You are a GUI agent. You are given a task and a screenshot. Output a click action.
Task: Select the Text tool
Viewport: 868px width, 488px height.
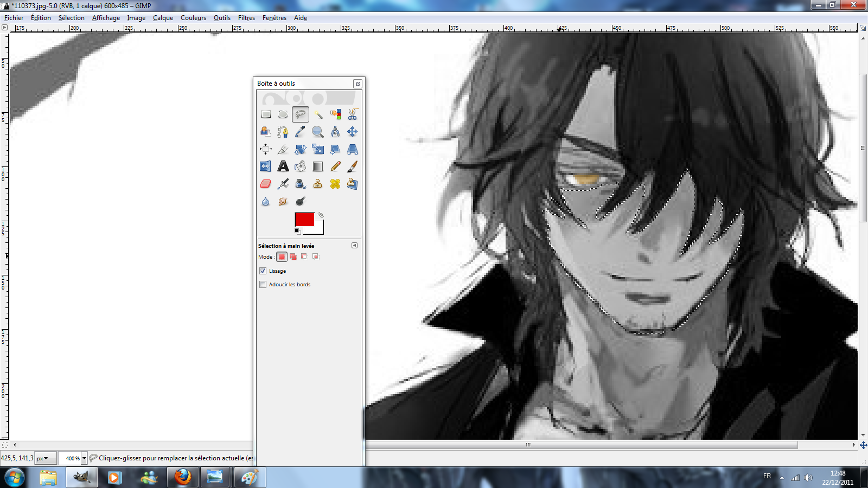(x=283, y=166)
